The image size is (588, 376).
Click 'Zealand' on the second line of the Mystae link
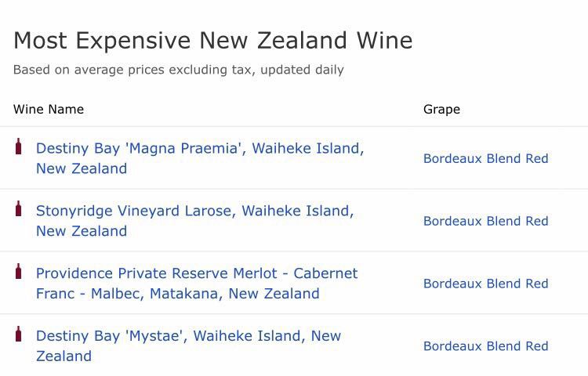tap(64, 356)
